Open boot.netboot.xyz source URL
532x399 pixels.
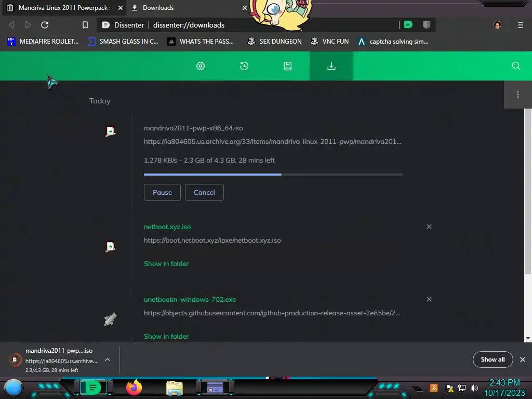212,240
